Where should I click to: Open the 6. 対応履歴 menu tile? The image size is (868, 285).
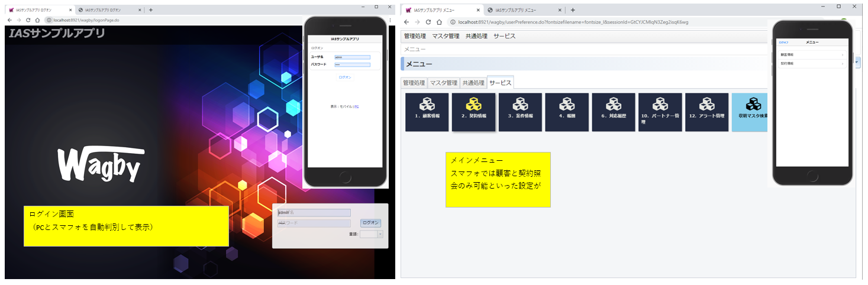pyautogui.click(x=614, y=112)
